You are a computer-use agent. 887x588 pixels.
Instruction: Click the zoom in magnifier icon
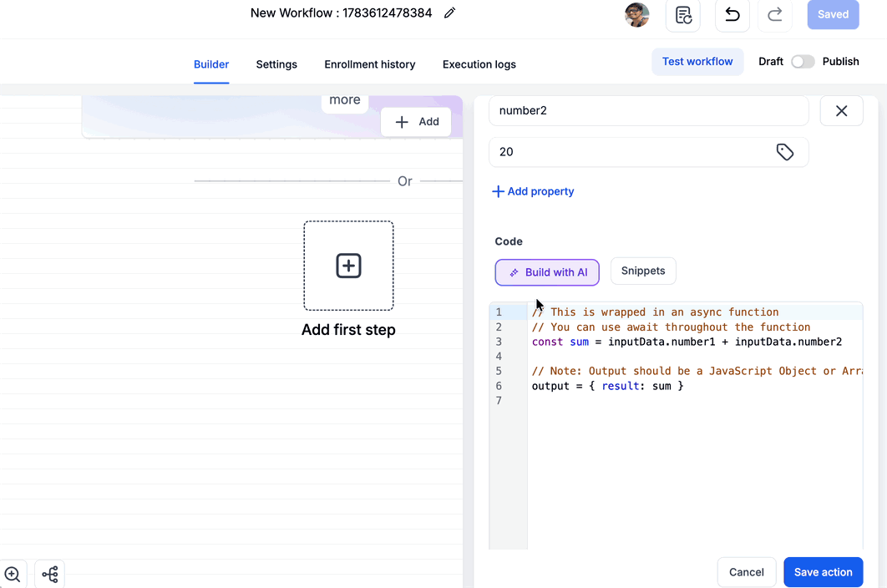tap(12, 574)
